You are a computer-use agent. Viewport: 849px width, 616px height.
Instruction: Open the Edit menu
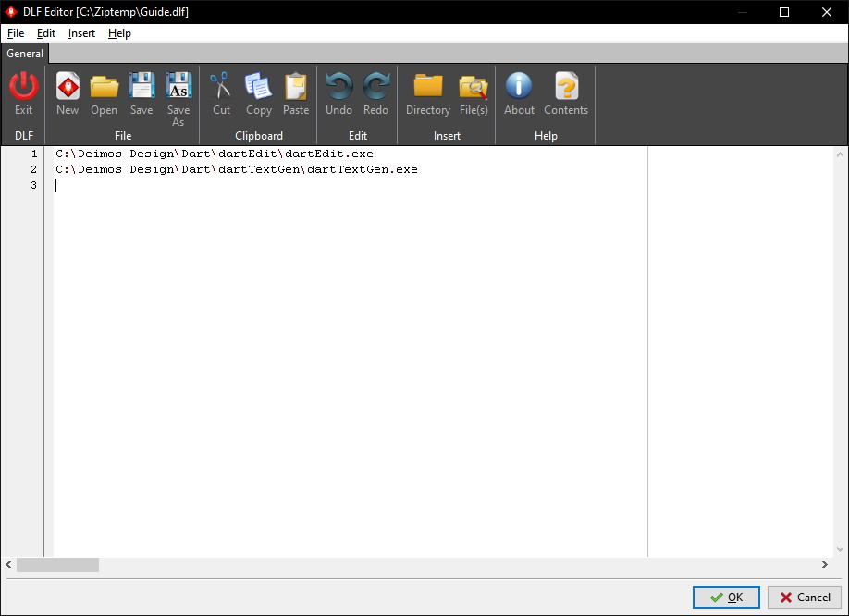[46, 33]
